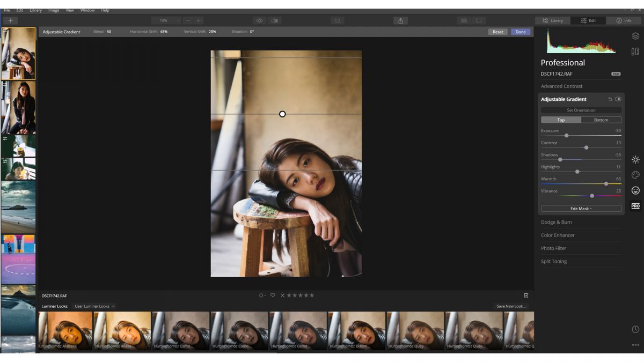Select the beach seascape filmstrip thumbnail
The width and height of the screenshot is (644, 362).
(18, 206)
